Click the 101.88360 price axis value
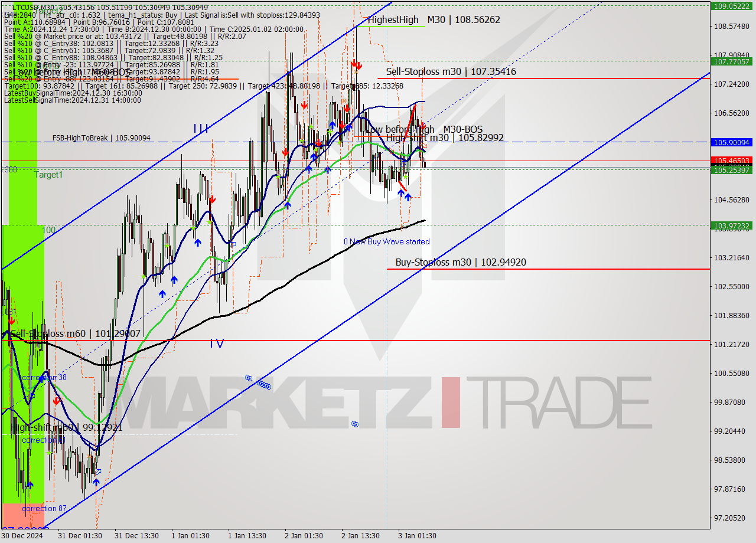 (732, 316)
